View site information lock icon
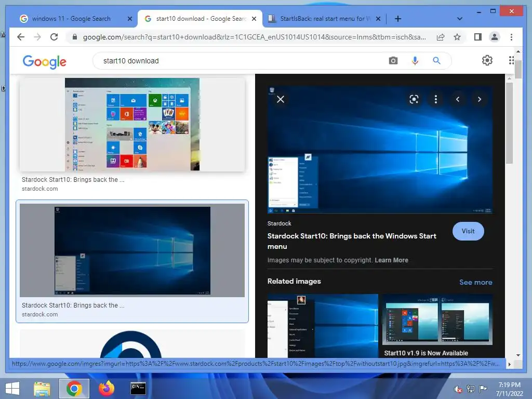This screenshot has height=399, width=532. (75, 37)
